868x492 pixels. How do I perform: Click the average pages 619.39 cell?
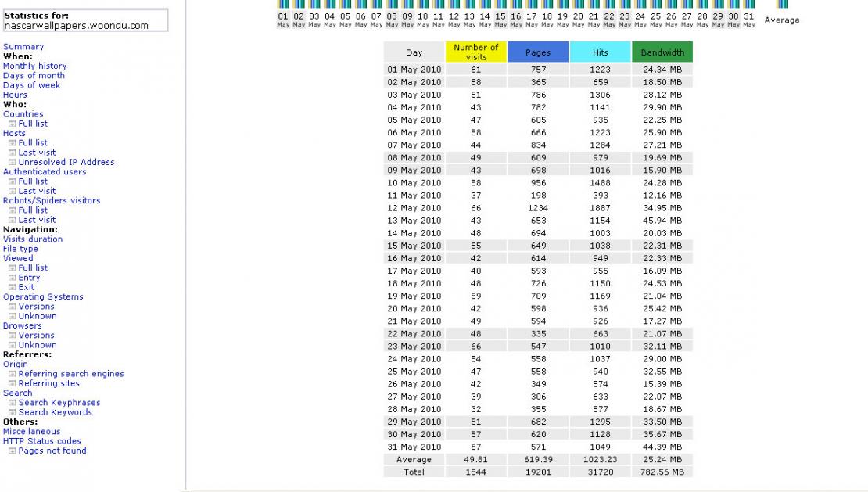pyautogui.click(x=538, y=459)
